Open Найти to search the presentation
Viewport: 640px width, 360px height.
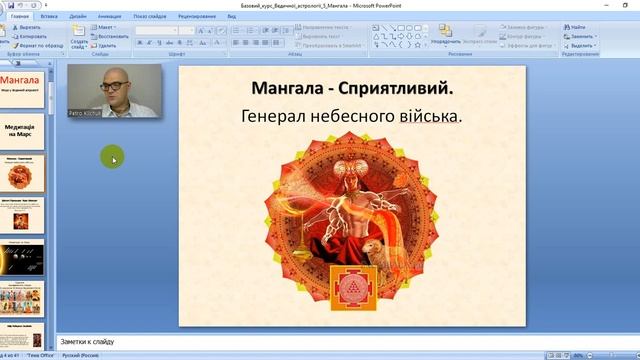coord(575,27)
